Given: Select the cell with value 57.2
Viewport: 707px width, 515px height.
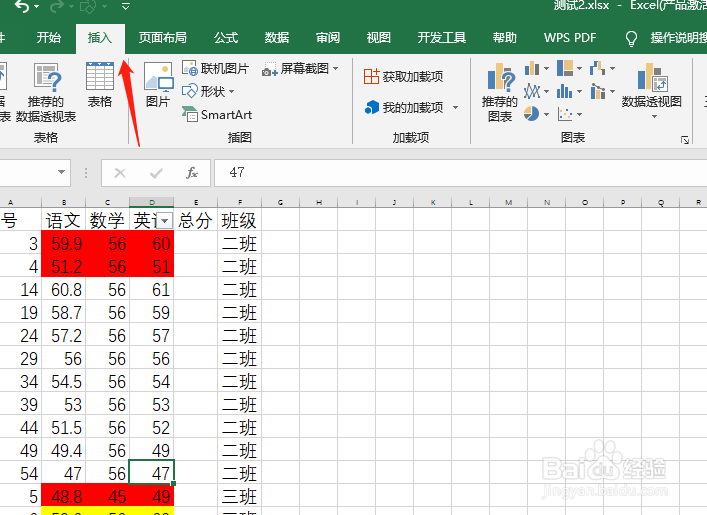Looking at the screenshot, I should pyautogui.click(x=63, y=335).
